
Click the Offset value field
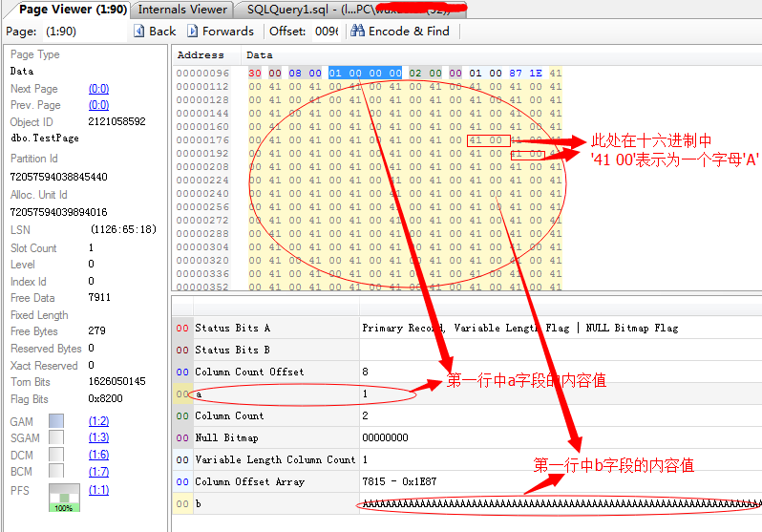pos(327,32)
